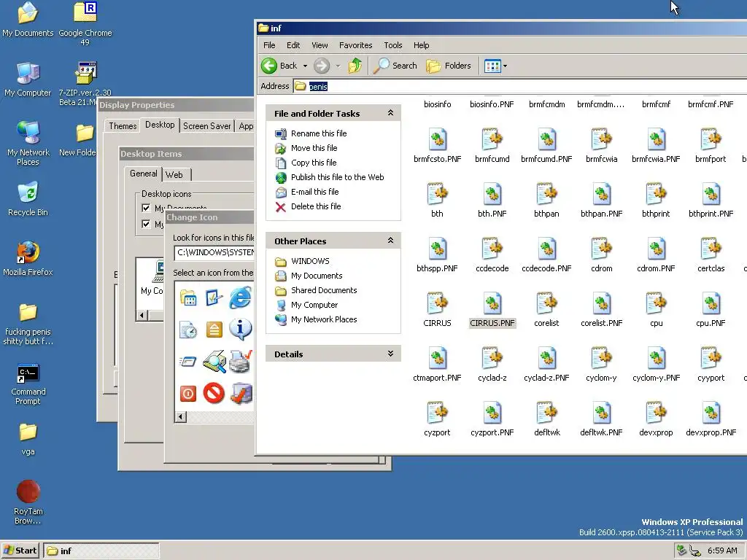
Task: Open the Start menu
Action: [20, 551]
